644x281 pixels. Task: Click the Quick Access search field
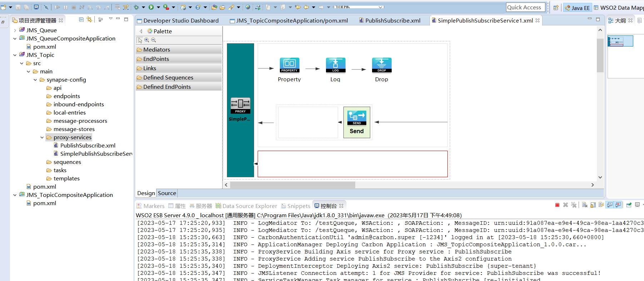point(526,7)
